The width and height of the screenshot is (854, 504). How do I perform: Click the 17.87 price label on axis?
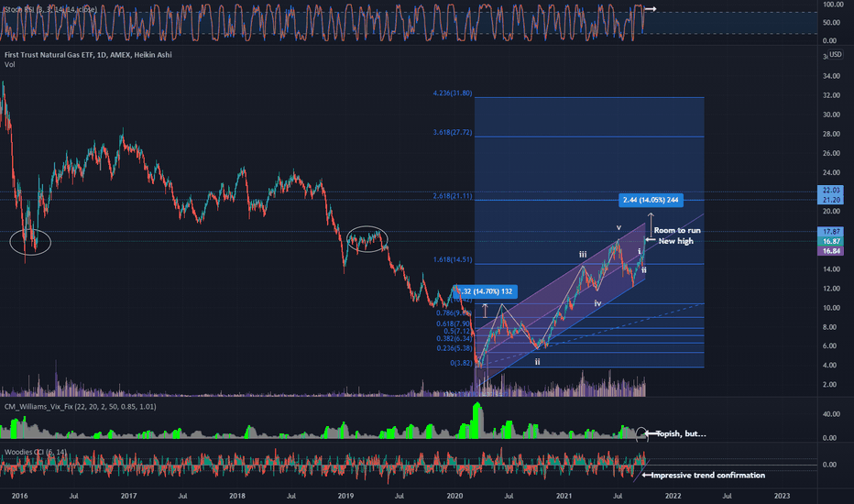coord(830,232)
